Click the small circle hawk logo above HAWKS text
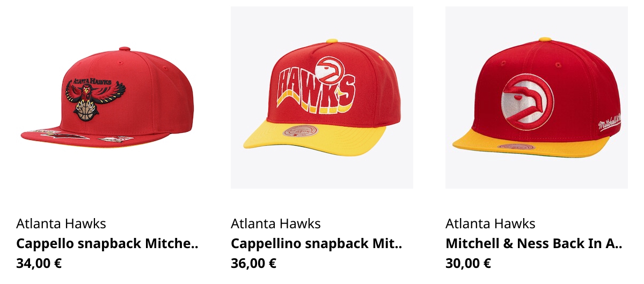This screenshot has width=644, height=284. tap(331, 69)
